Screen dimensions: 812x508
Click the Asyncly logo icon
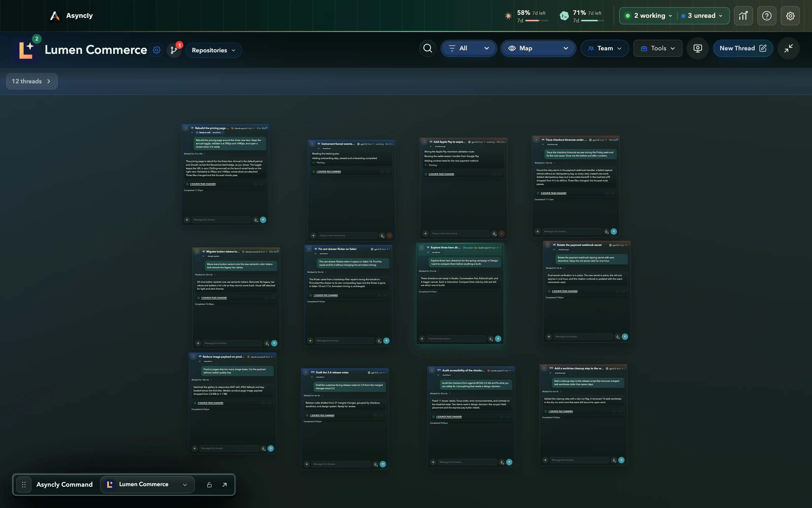pyautogui.click(x=55, y=16)
